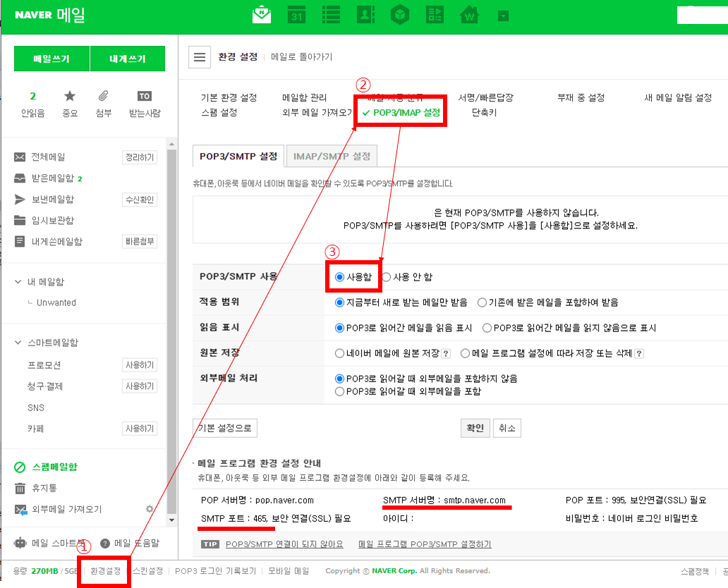Open the 휴지통 trash folder
728x588 pixels.
(x=44, y=488)
